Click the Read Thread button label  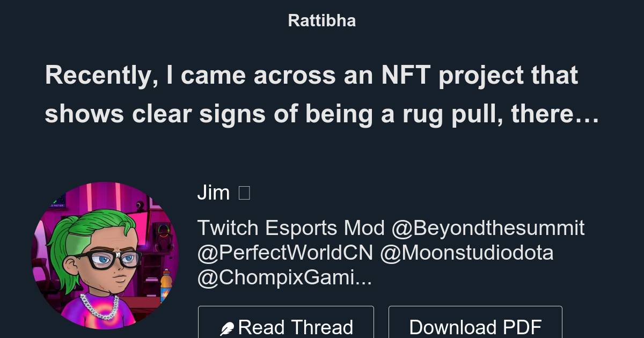coord(295,327)
